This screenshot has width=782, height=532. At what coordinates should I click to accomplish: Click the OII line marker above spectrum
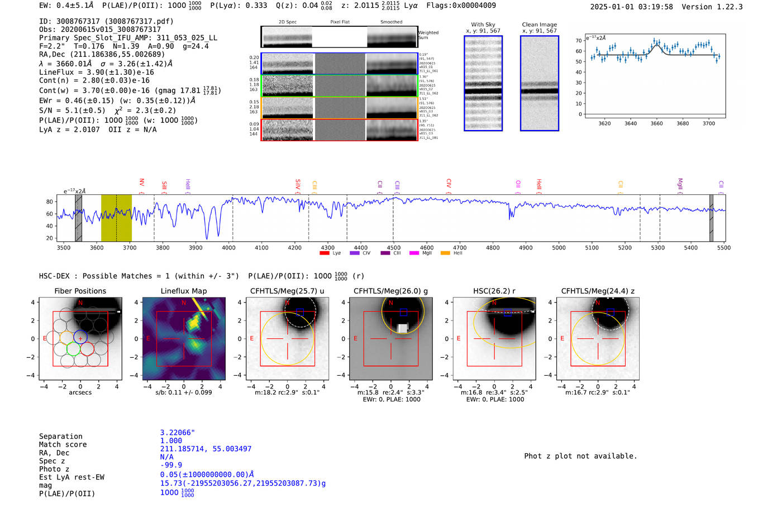tap(518, 186)
